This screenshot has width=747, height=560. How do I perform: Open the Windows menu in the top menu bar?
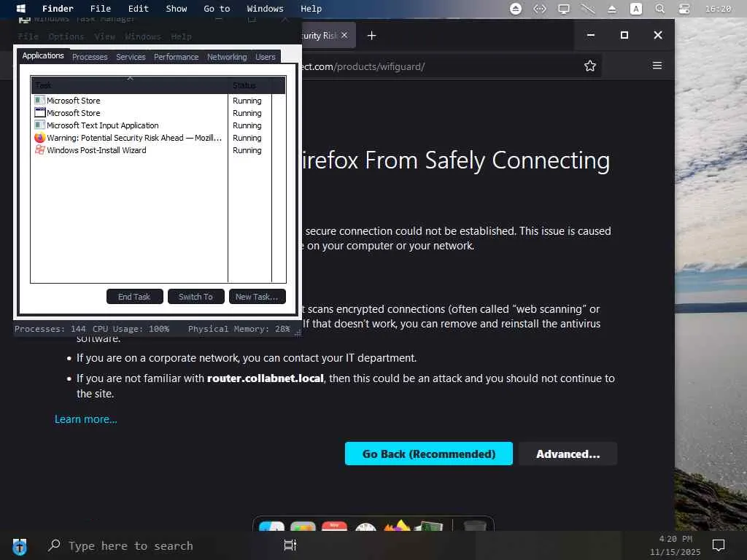click(265, 9)
